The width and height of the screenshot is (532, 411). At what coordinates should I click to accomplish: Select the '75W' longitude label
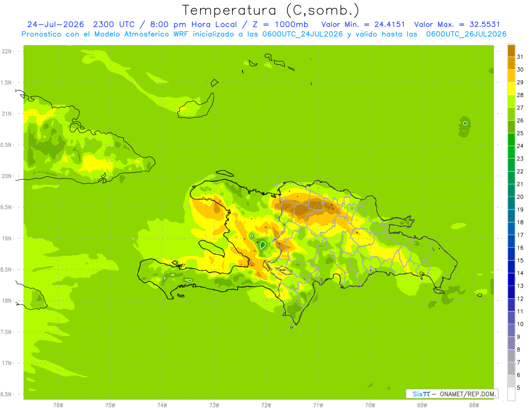point(110,405)
